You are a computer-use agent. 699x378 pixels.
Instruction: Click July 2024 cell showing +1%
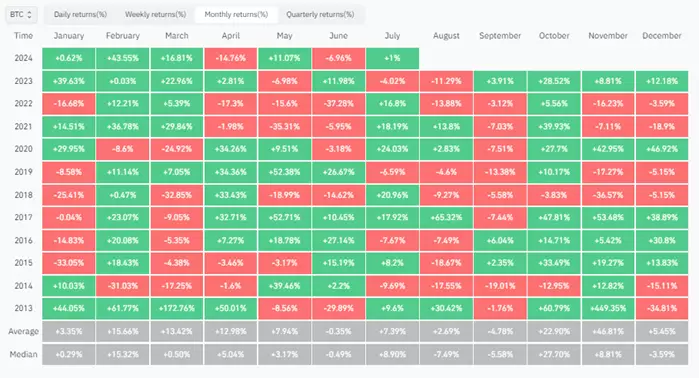click(392, 58)
